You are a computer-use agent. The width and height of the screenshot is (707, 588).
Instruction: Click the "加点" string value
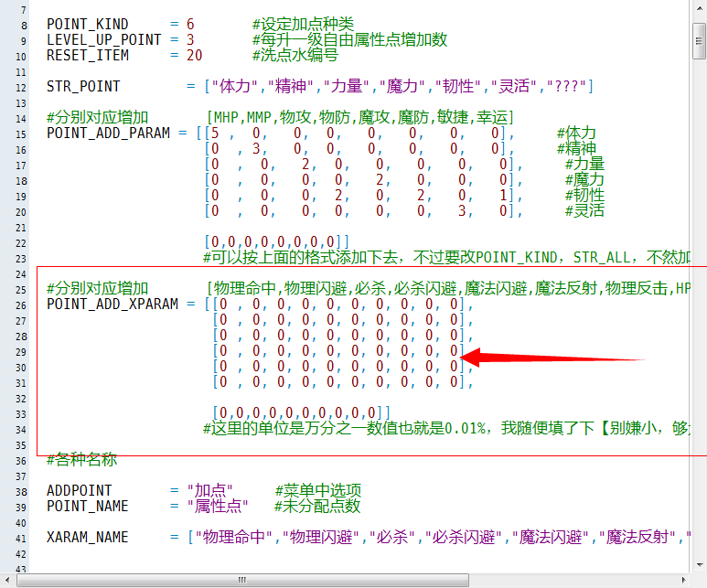[209, 490]
